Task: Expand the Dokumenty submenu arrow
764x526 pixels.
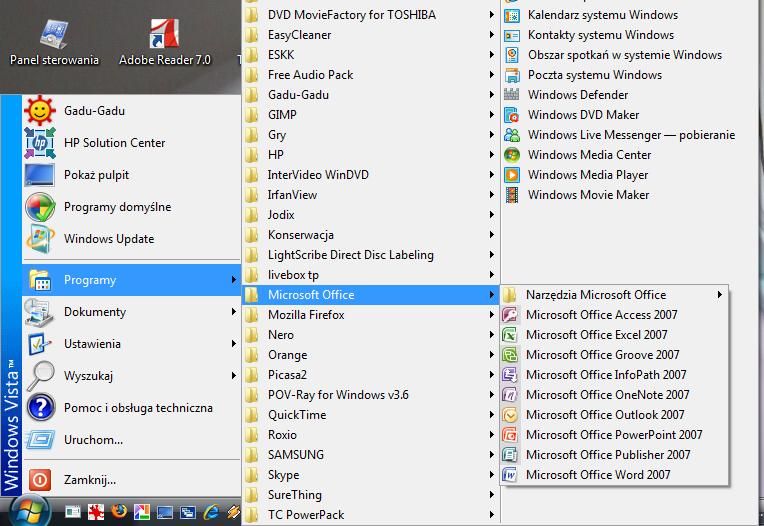Action: pyautogui.click(x=234, y=312)
